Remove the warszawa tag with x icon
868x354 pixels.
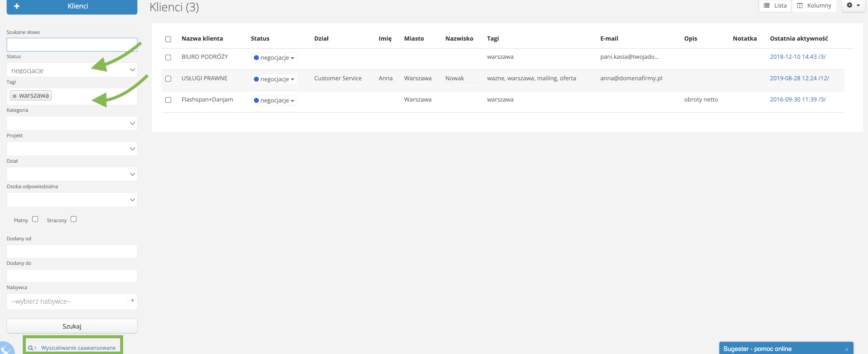coord(15,96)
